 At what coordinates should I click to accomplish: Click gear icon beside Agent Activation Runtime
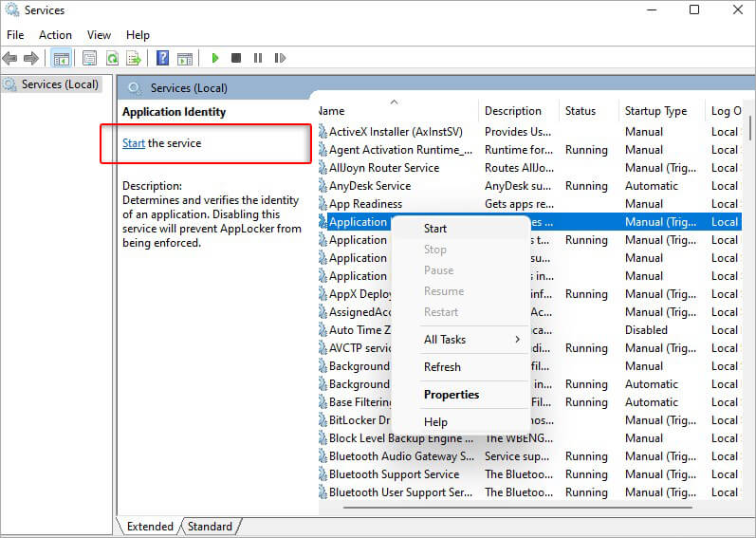coord(323,150)
